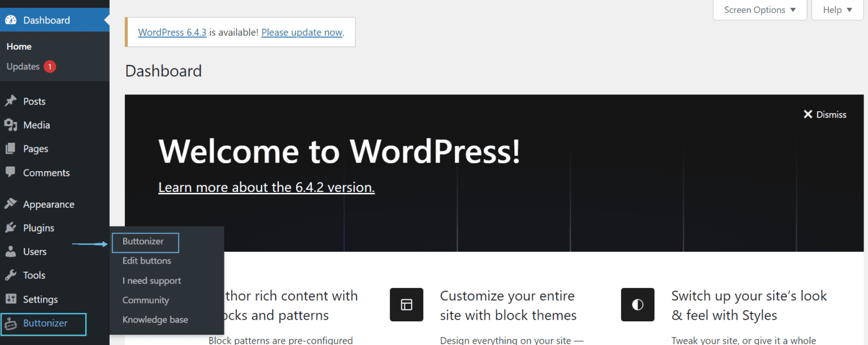Expand the Help dropdown
This screenshot has height=345, width=868.
(836, 10)
